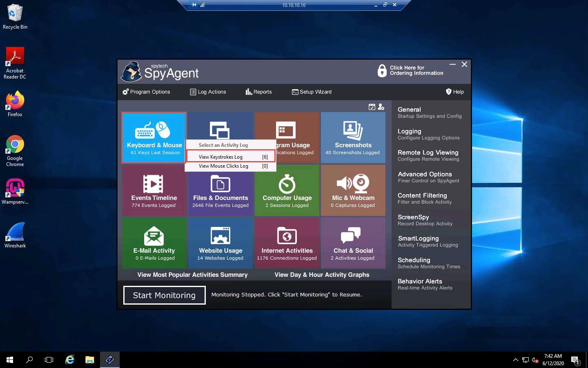Image resolution: width=588 pixels, height=368 pixels.
Task: Open the Chat & Social tile
Action: pos(353,243)
